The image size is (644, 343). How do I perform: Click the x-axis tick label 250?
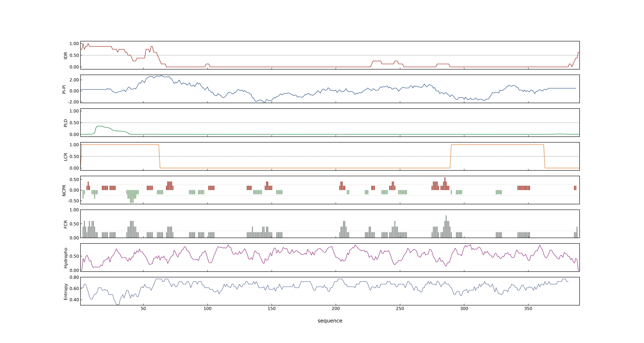[x=400, y=308]
